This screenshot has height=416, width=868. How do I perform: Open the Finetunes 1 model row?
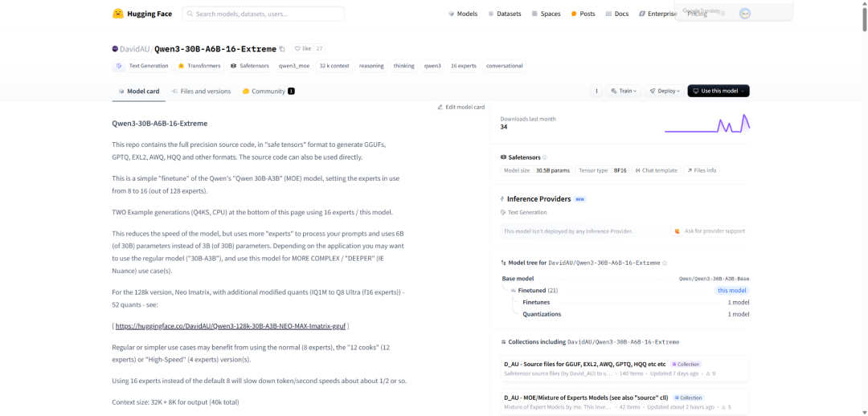(636, 302)
